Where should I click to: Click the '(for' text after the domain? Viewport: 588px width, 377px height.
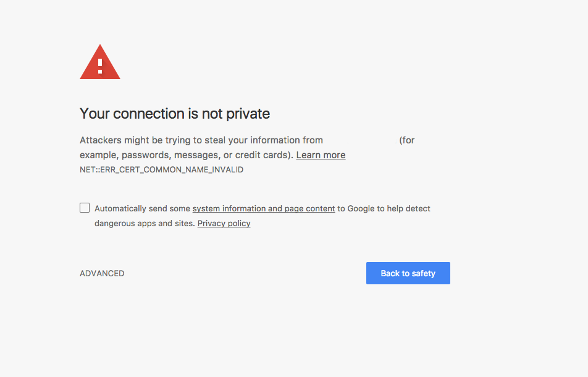(x=407, y=140)
